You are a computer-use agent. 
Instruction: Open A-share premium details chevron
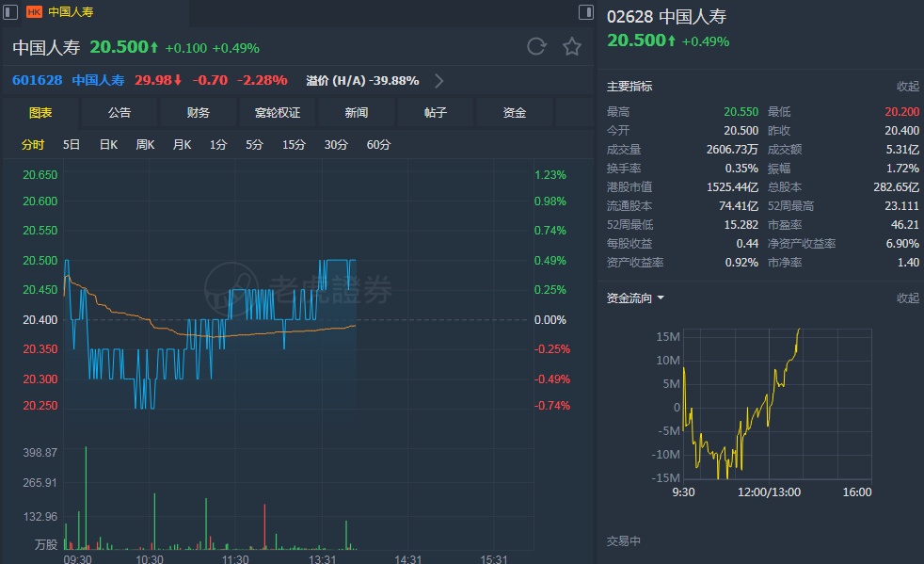(439, 81)
